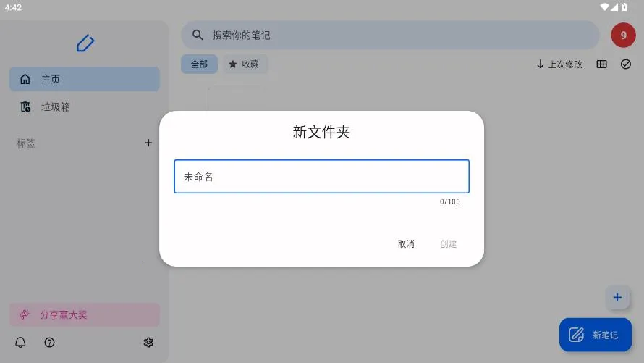Click 取消 to cancel the dialog
This screenshot has height=363, width=644.
(x=406, y=244)
